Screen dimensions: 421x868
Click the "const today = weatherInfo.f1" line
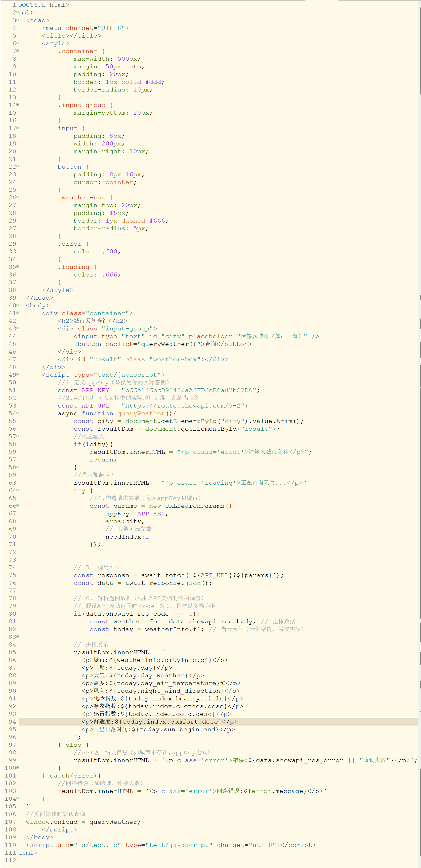pyautogui.click(x=147, y=629)
